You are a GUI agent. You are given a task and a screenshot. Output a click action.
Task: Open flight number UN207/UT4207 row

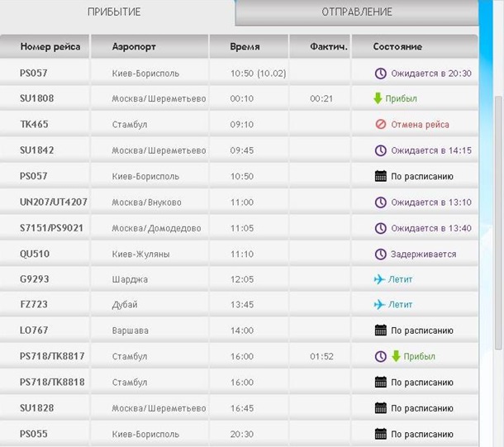pyautogui.click(x=54, y=202)
